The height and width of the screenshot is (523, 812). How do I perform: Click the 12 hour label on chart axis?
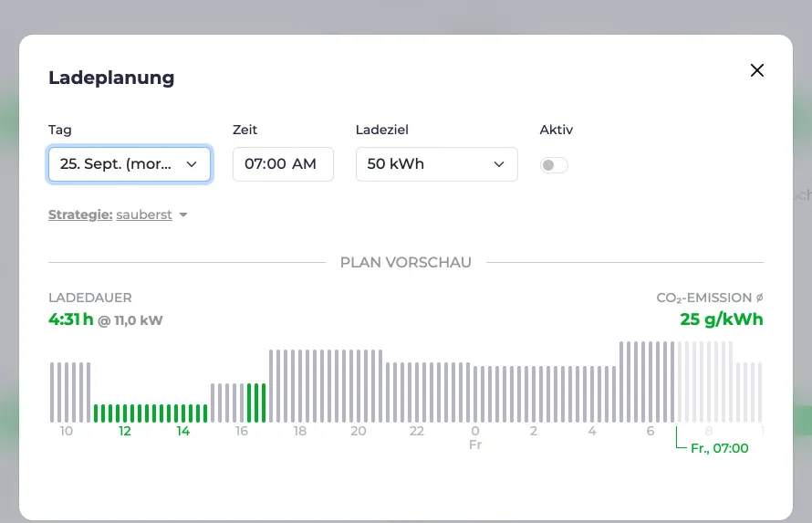pos(125,431)
